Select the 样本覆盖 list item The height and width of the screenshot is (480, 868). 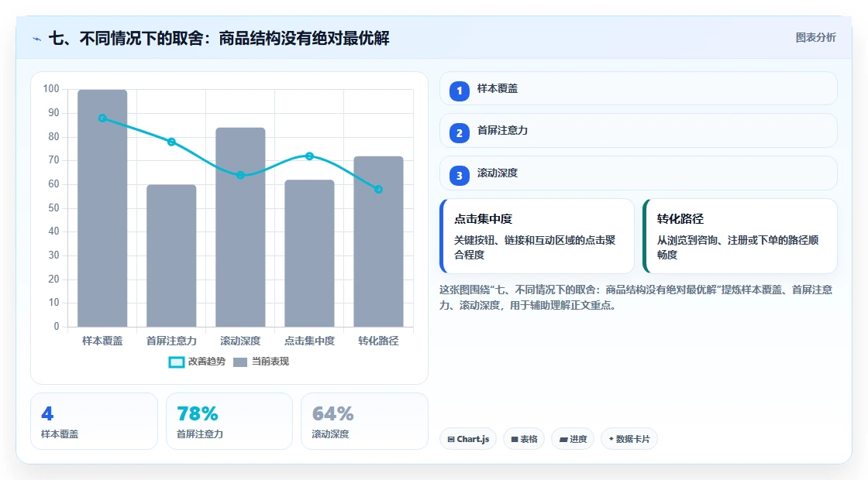tap(639, 88)
